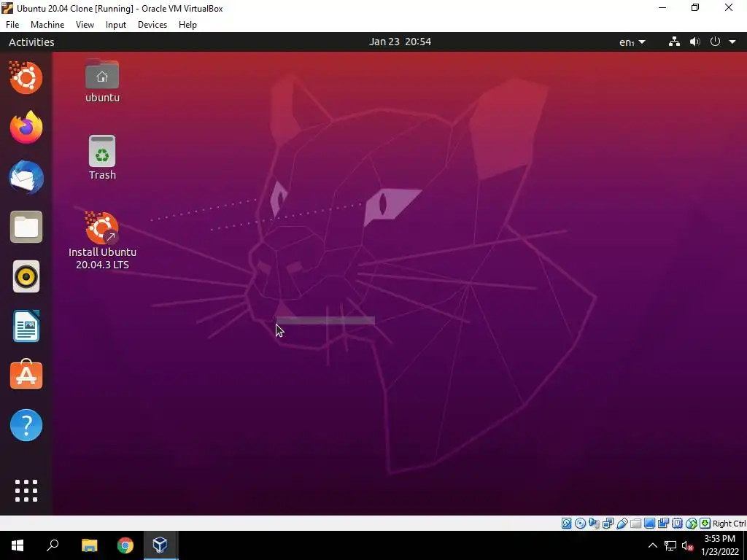This screenshot has height=560, width=747.
Task: Click the mouse integration indicator
Action: 692,524
